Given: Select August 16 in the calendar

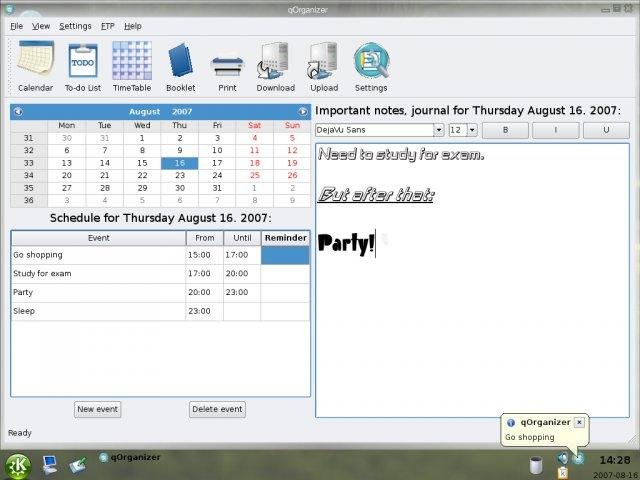Looking at the screenshot, I should pyautogui.click(x=180, y=163).
